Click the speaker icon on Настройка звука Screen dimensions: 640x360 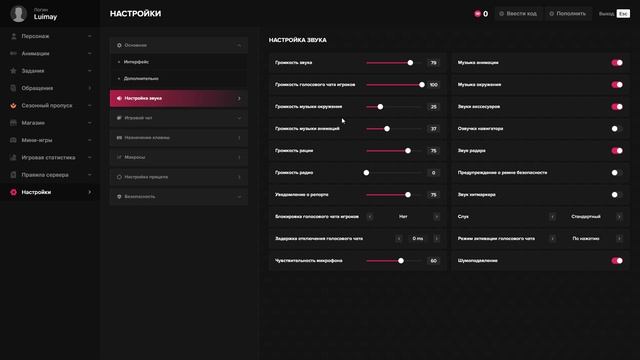(119, 98)
